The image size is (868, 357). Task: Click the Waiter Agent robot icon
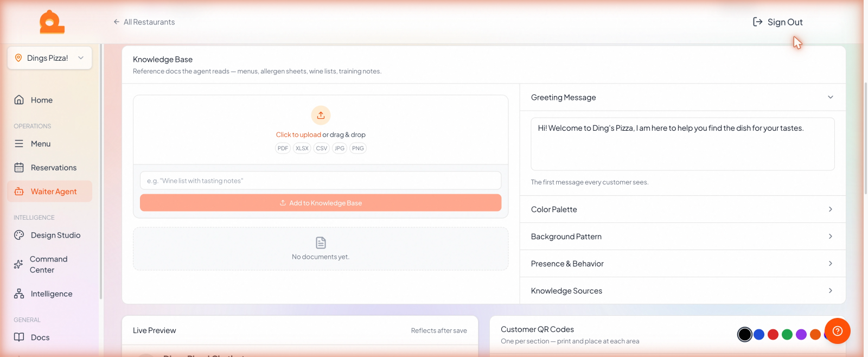pos(19,192)
